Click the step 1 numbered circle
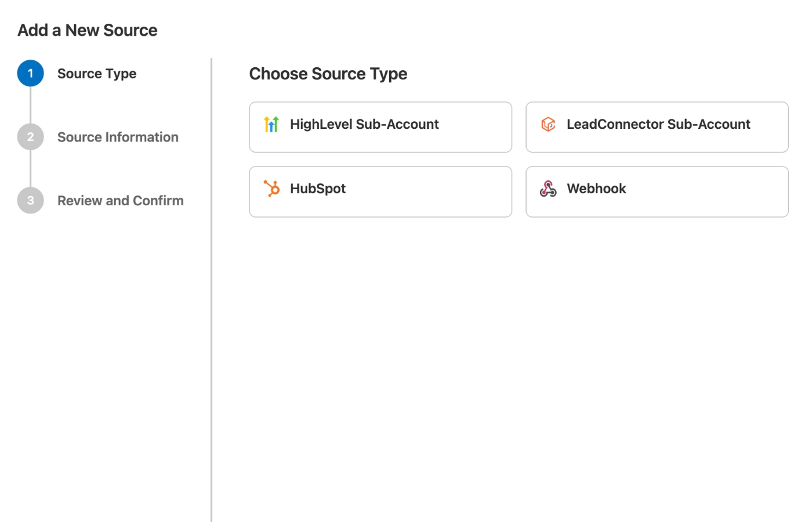 [31, 74]
